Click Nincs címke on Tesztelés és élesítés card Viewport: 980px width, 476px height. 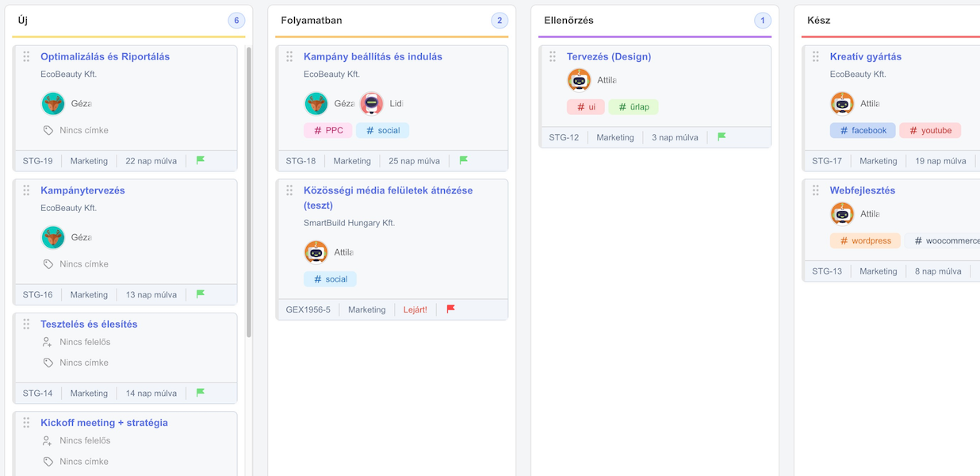(x=84, y=363)
